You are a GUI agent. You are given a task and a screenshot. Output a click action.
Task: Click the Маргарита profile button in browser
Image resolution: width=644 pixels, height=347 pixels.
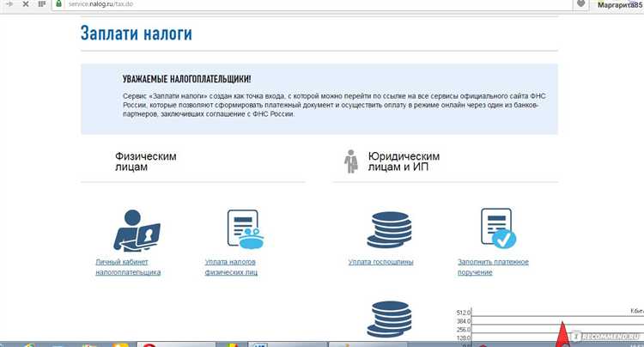(x=618, y=4)
